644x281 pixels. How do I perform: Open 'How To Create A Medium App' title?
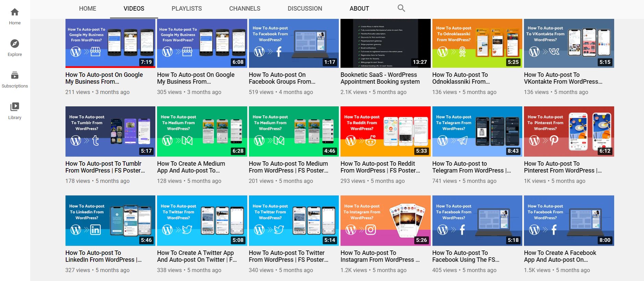(x=191, y=167)
